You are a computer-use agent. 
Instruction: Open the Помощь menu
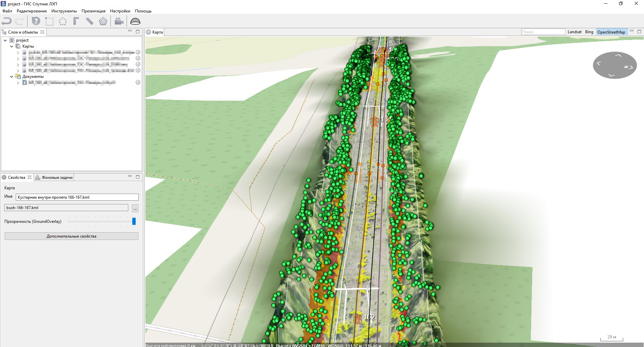click(x=143, y=11)
